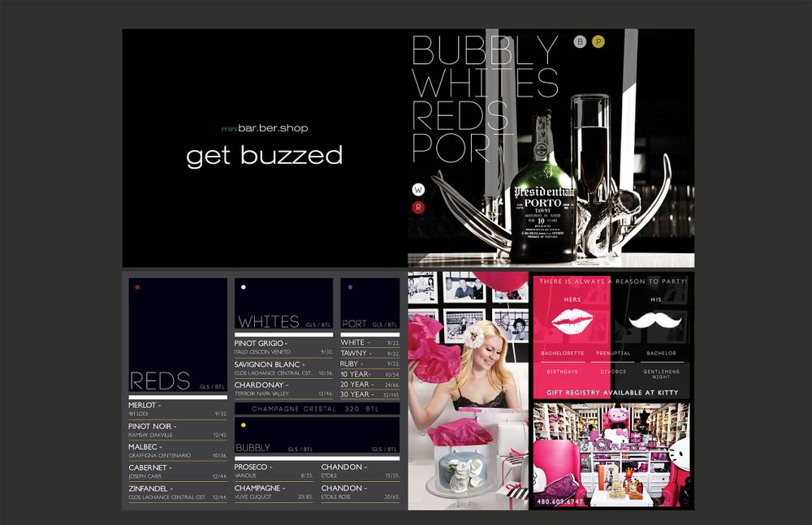This screenshot has width=812, height=525.
Task: Click the BUBBLY panel title above Proseco
Action: [x=253, y=448]
